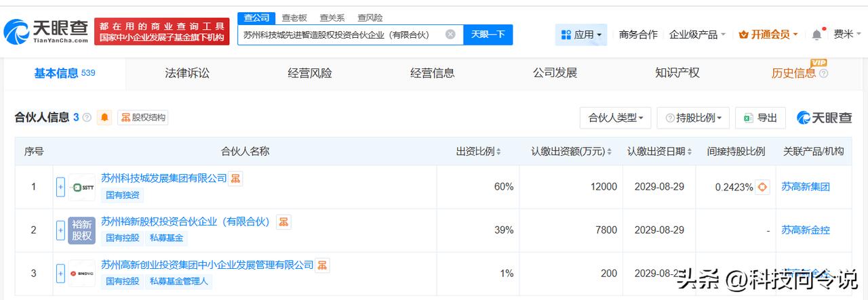Open the 公司发展 tab

555,73
